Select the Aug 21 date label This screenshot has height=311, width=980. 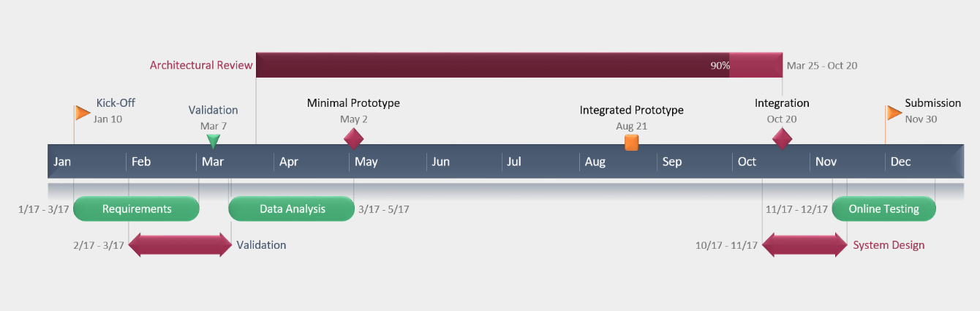(631, 126)
